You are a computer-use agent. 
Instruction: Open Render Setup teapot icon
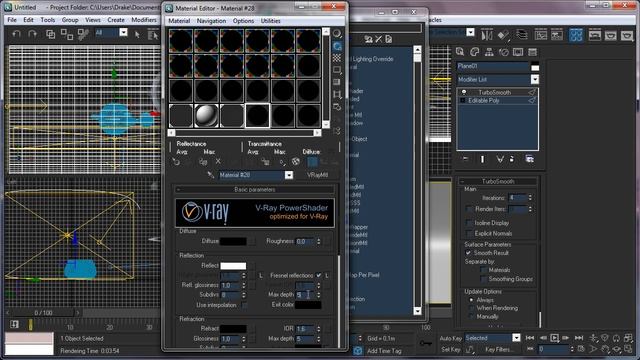[x=595, y=35]
